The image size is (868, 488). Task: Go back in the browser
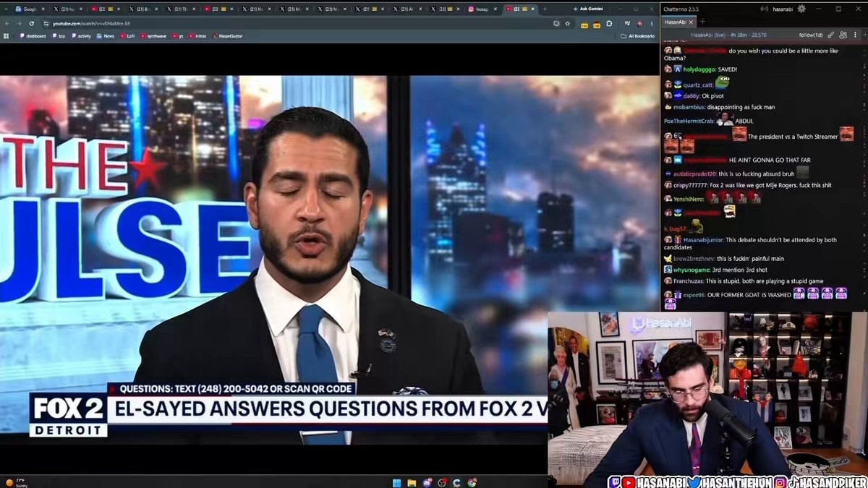(x=7, y=23)
